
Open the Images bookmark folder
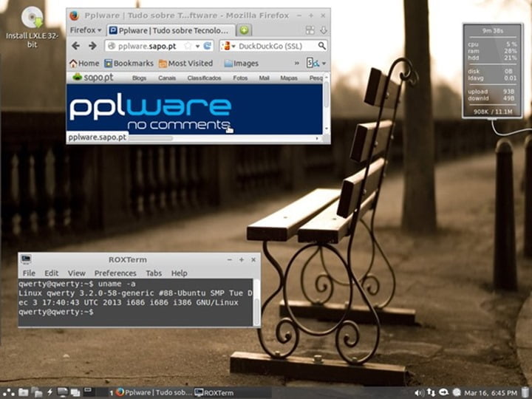tap(241, 63)
